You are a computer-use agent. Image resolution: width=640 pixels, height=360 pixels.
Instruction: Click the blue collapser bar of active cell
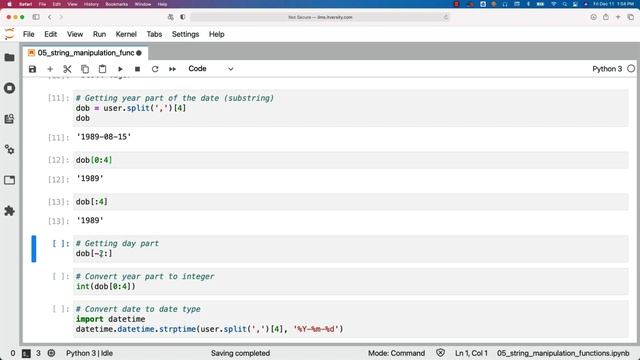[33, 249]
